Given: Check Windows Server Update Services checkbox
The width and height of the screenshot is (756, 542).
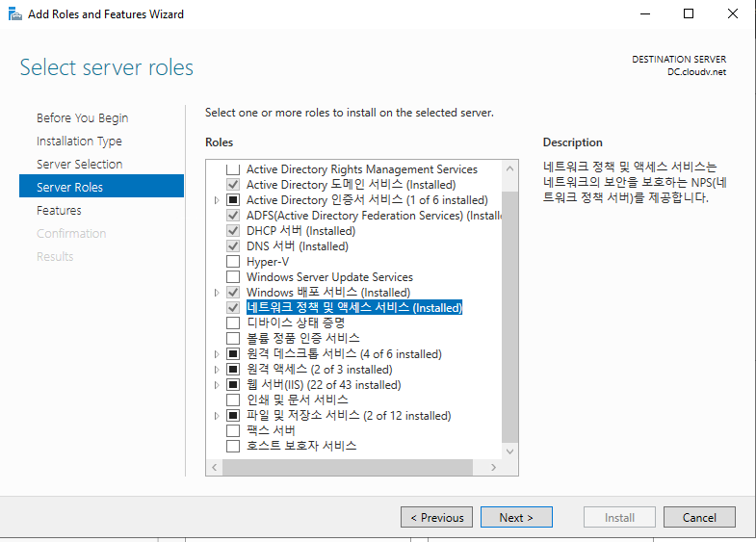Looking at the screenshot, I should pyautogui.click(x=233, y=277).
